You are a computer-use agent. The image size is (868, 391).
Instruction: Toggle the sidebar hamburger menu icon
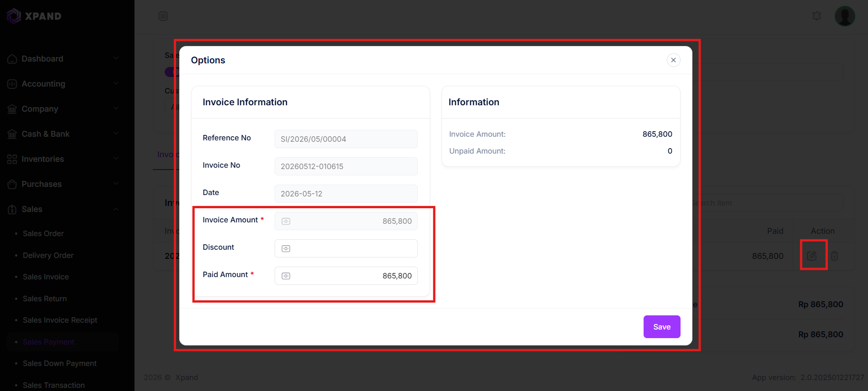(163, 16)
